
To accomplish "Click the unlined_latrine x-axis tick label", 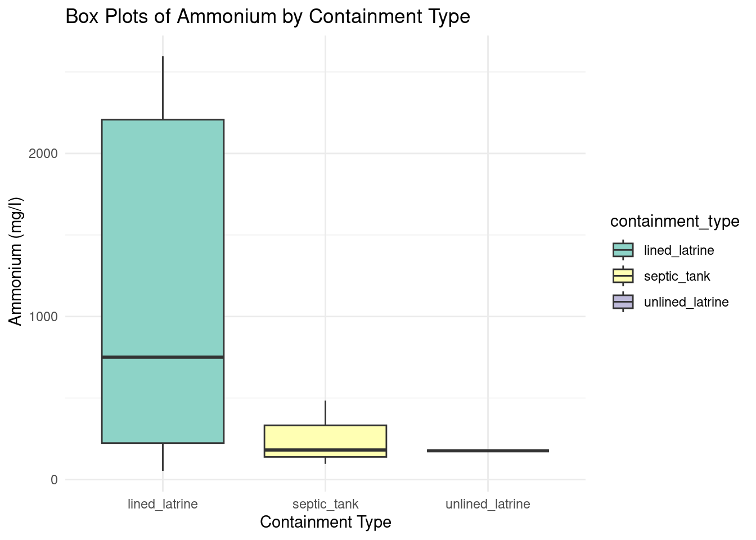I will click(x=488, y=504).
